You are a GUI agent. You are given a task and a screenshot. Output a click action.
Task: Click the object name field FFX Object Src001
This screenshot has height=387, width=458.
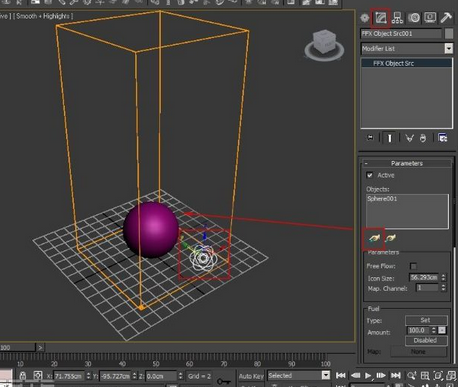[401, 34]
